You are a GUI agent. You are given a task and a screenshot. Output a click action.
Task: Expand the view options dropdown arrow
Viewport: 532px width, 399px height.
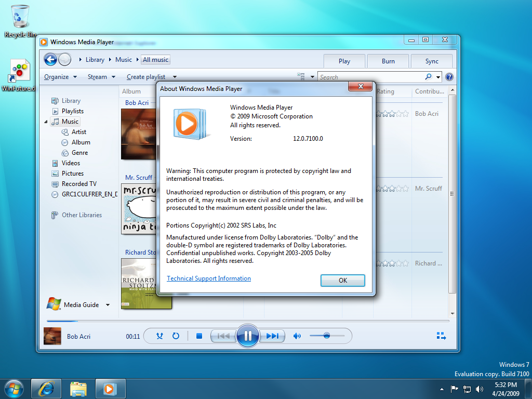(312, 77)
